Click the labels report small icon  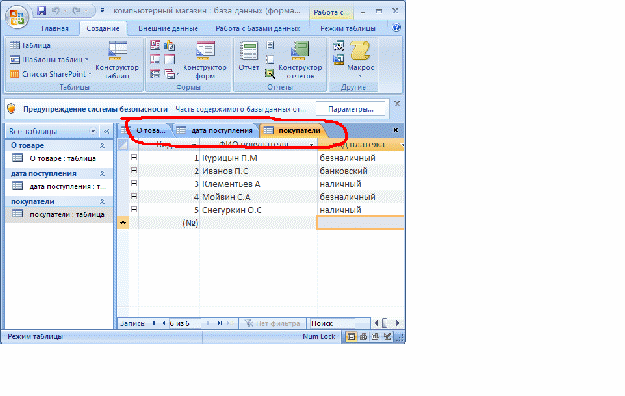[270, 45]
